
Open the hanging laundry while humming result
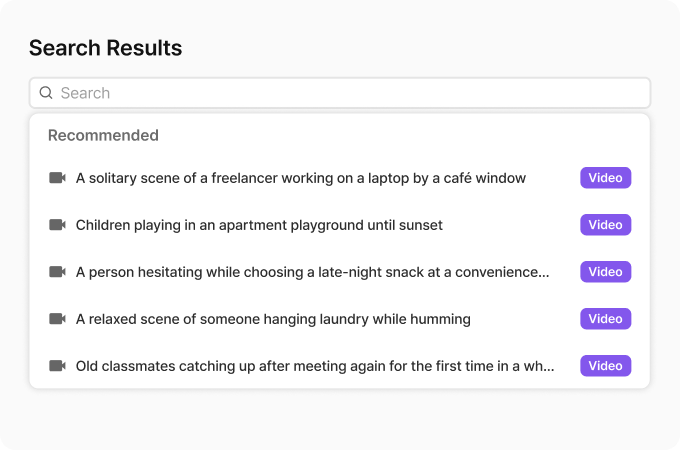click(273, 319)
